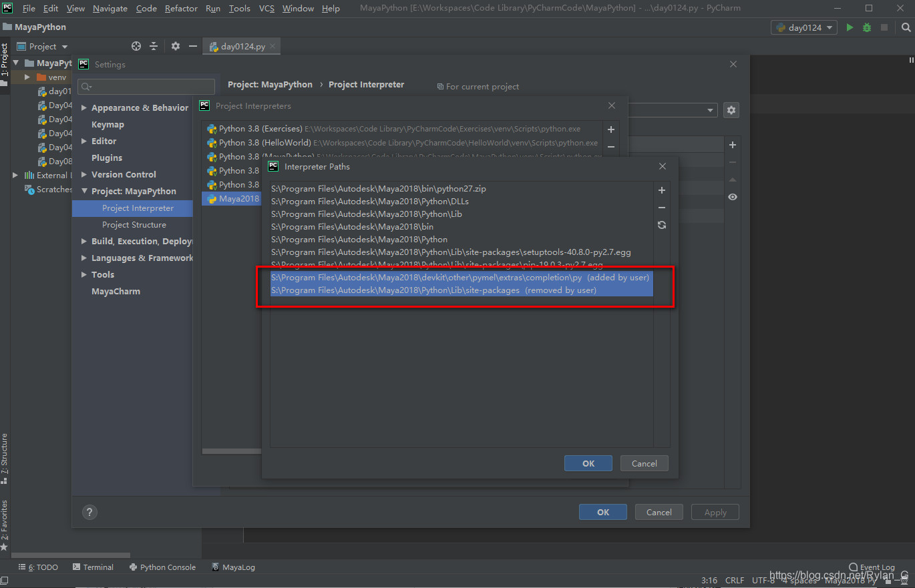The image size is (915, 588).
Task: Select the pymel completion\py path (added by user)
Action: click(462, 278)
